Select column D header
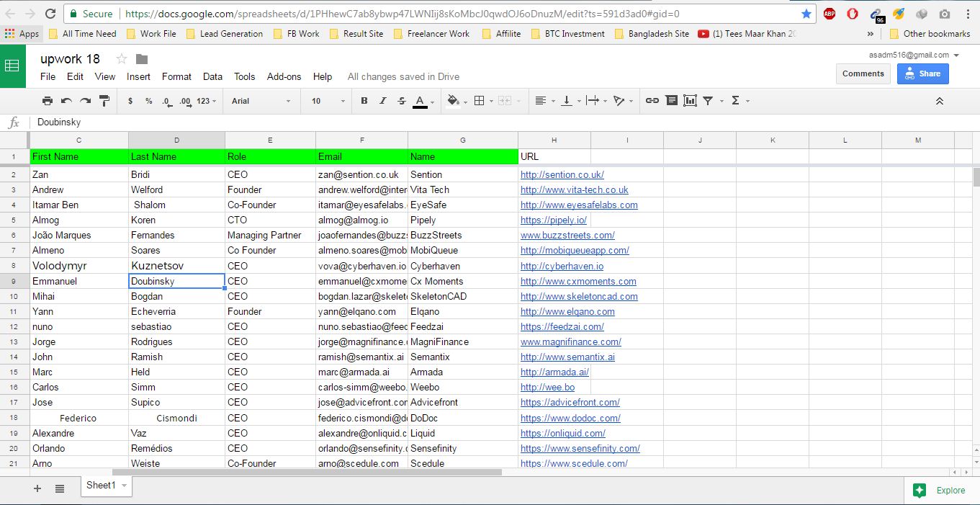Viewport: 980px width, 505px height. [176, 140]
